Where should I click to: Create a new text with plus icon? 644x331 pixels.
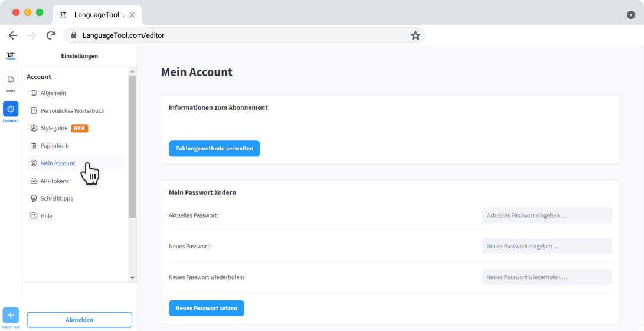pos(11,316)
